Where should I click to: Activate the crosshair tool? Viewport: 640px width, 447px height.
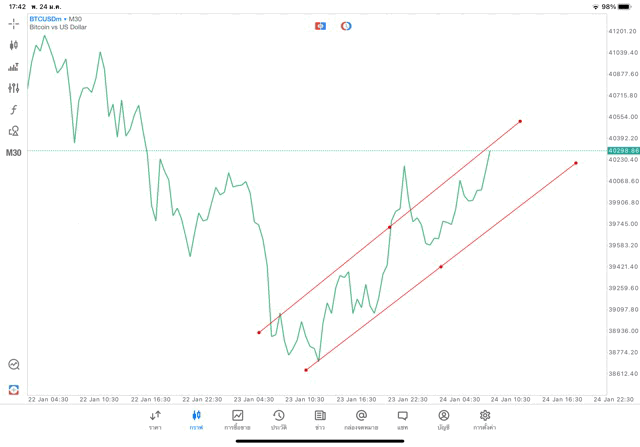point(14,23)
